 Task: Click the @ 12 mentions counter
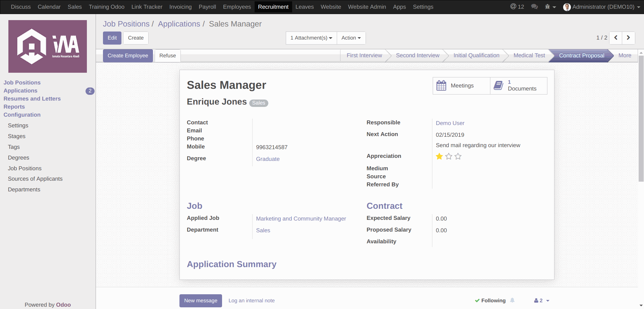517,7
